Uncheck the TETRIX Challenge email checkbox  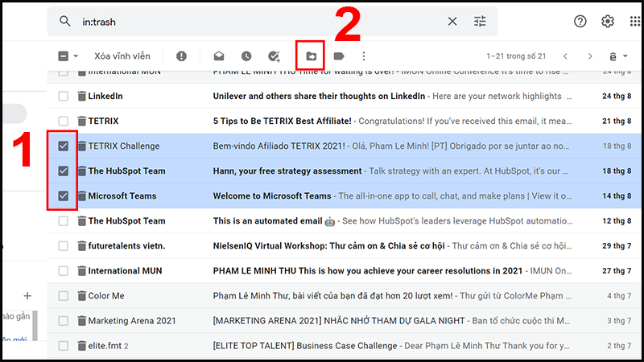64,146
